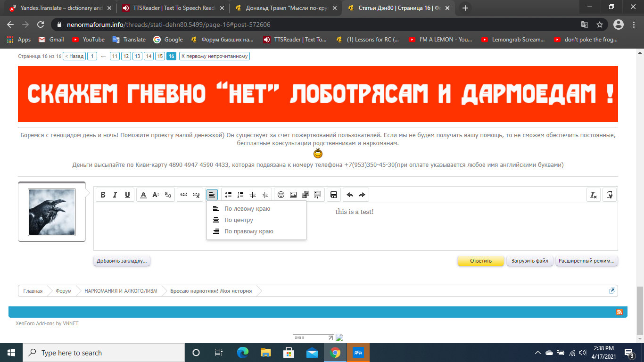This screenshot has height=362, width=644.
Task: Open the smiley emoticon picker
Action: (281, 195)
